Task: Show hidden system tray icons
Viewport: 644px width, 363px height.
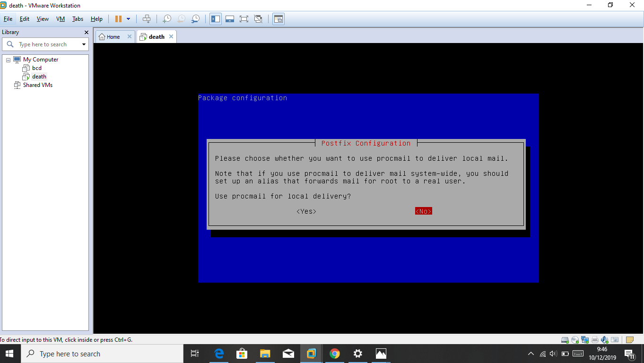Action: (x=531, y=354)
